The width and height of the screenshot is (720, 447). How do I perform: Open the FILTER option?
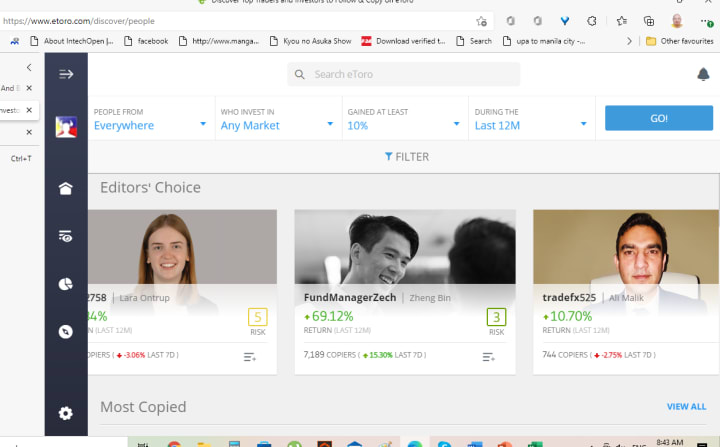tap(407, 157)
